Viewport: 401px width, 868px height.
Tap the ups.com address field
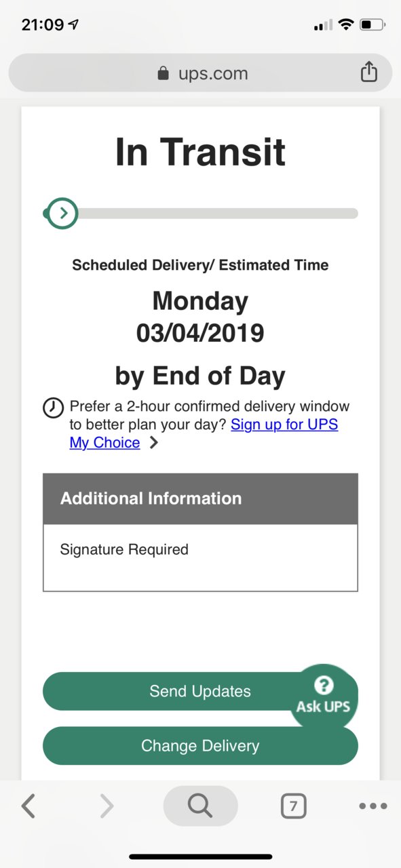(x=200, y=73)
